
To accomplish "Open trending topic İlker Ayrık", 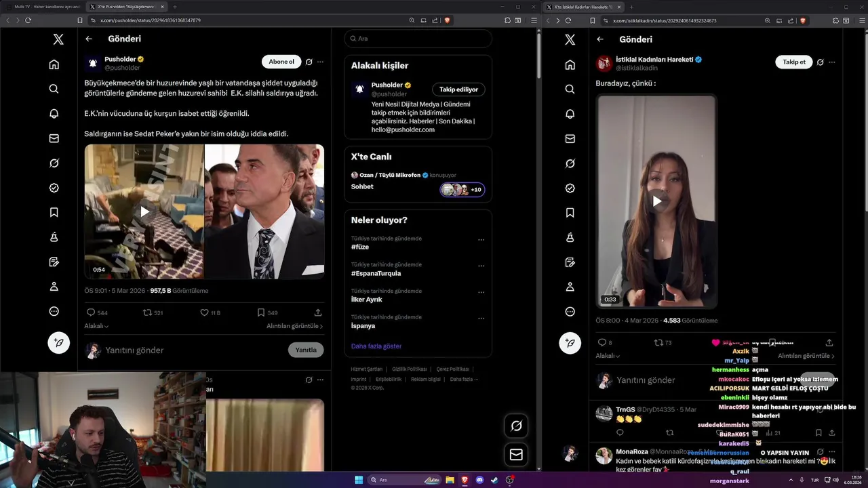I will [x=367, y=300].
